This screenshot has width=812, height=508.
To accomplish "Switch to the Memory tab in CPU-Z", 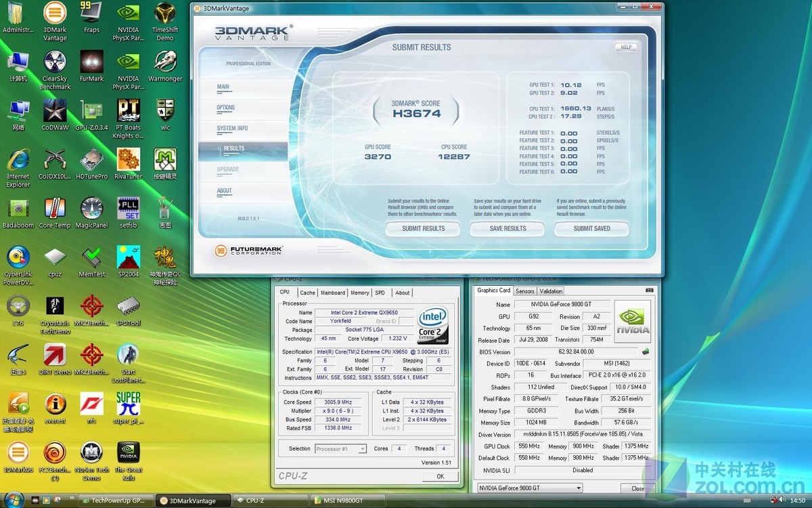I will click(360, 293).
